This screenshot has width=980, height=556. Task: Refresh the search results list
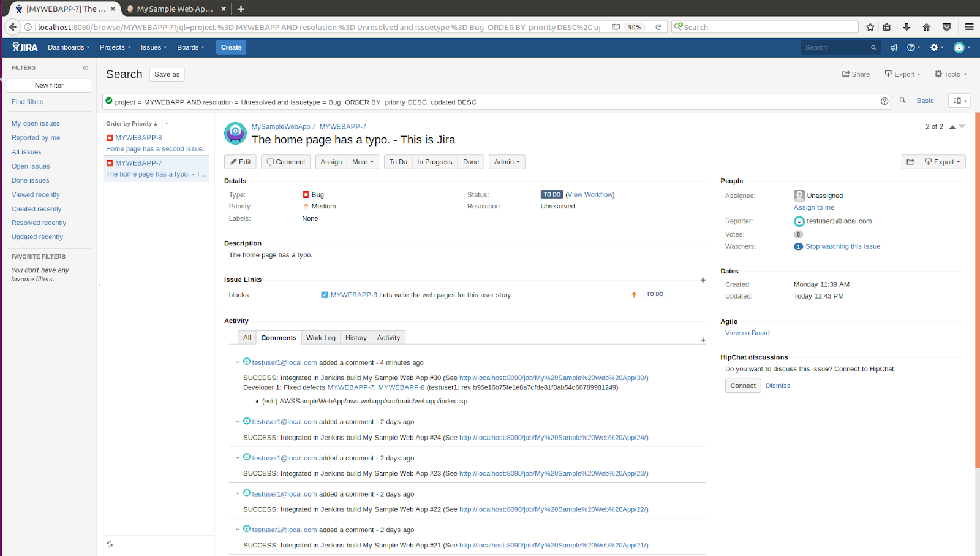click(x=110, y=544)
